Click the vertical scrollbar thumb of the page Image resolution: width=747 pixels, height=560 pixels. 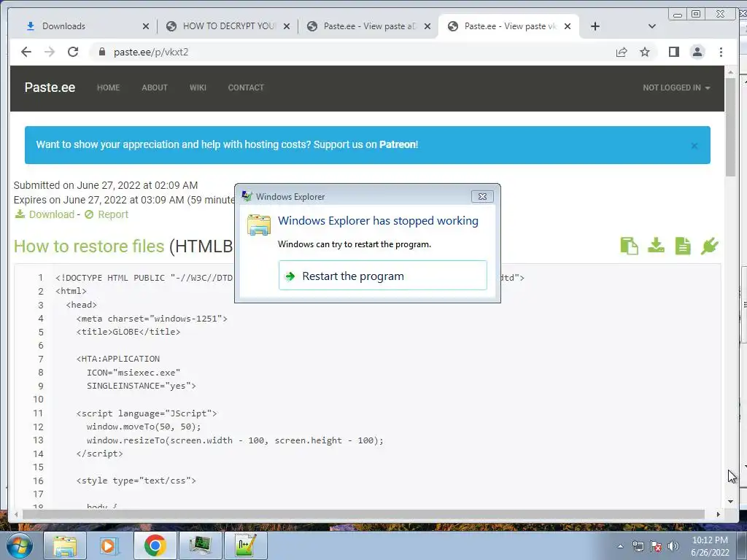point(730,127)
